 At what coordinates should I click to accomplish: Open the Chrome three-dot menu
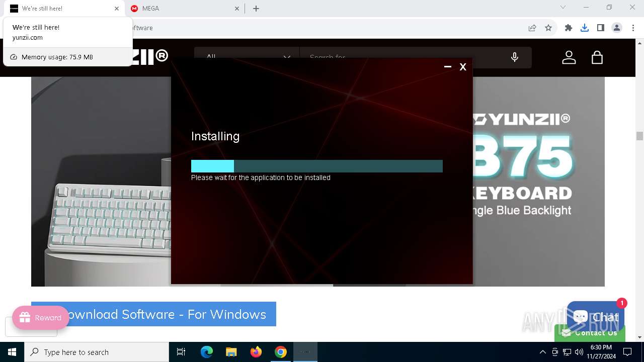pyautogui.click(x=633, y=28)
